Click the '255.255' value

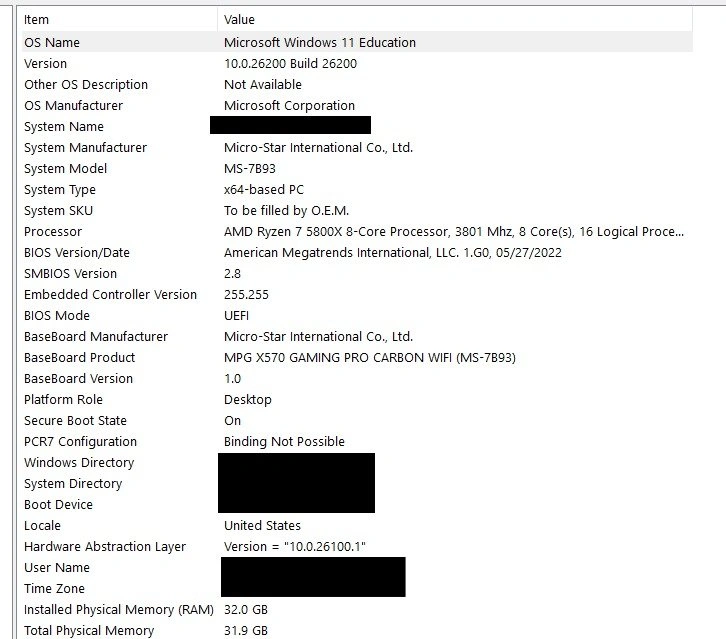pyautogui.click(x=246, y=294)
